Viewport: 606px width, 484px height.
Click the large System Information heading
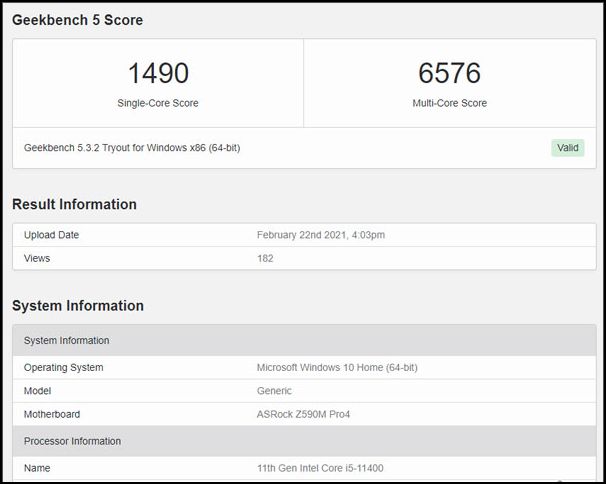click(x=78, y=305)
